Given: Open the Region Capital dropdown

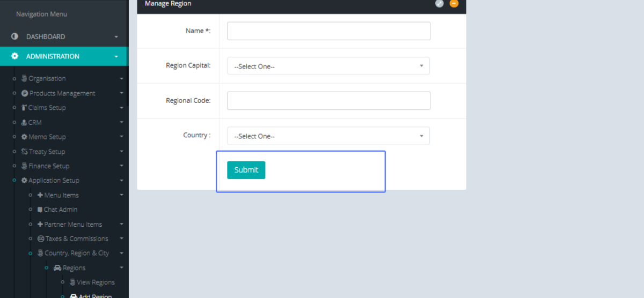Looking at the screenshot, I should 328,66.
